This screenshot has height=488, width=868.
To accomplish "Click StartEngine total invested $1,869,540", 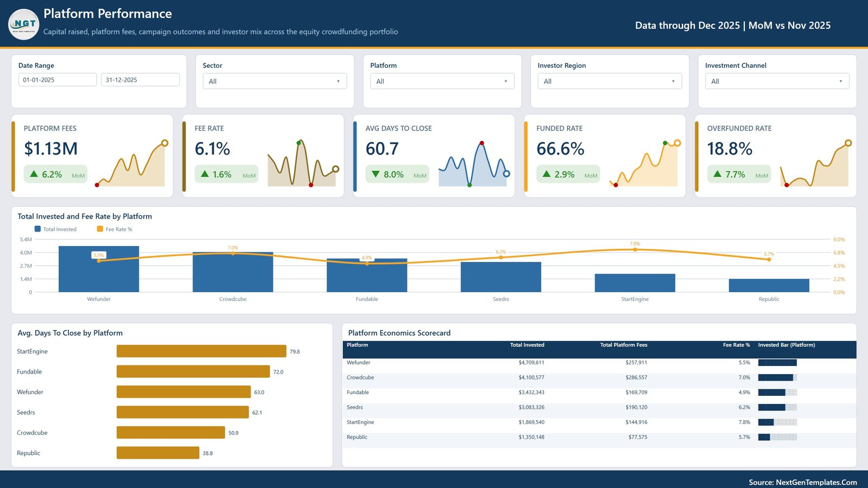I will (531, 422).
